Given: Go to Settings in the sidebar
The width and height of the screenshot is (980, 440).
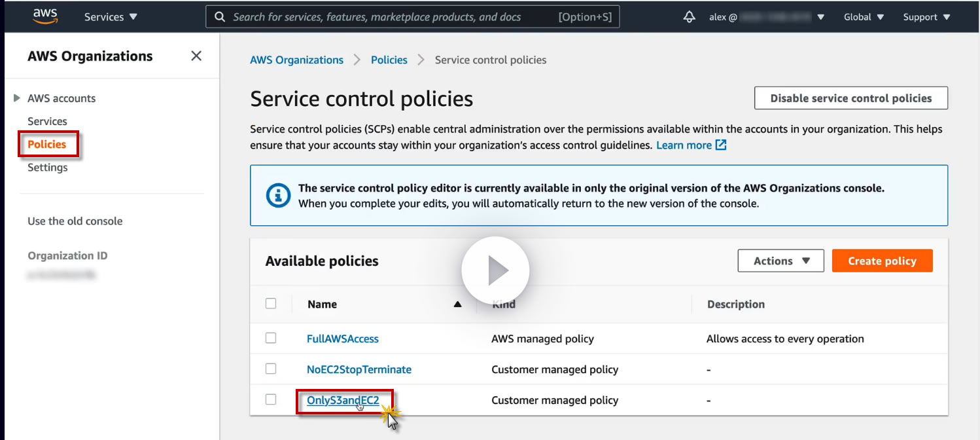Looking at the screenshot, I should [47, 168].
